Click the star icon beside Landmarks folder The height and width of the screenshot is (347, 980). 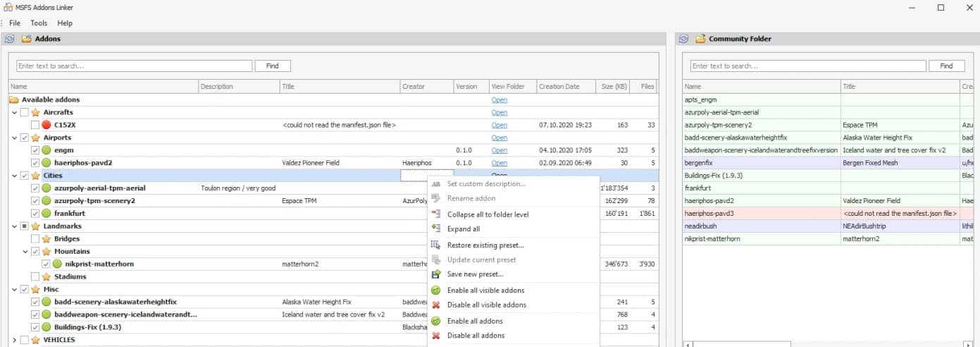coord(35,226)
